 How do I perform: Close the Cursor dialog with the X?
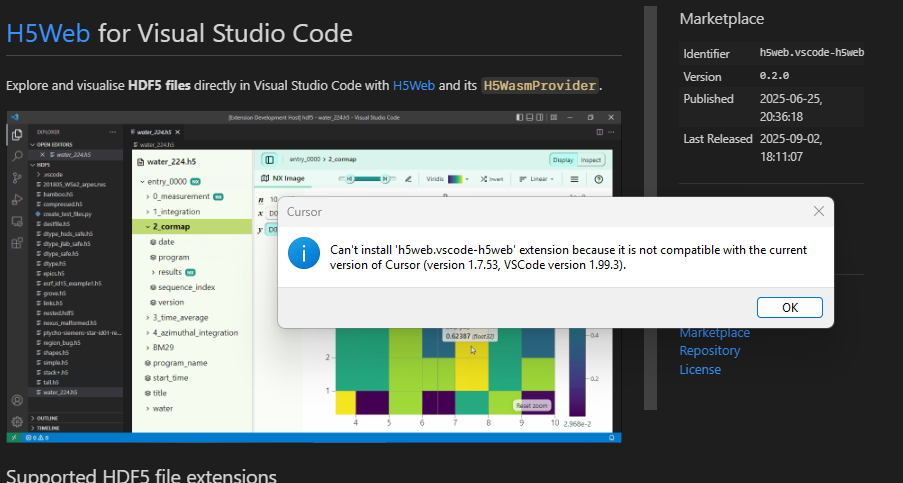[x=818, y=211]
